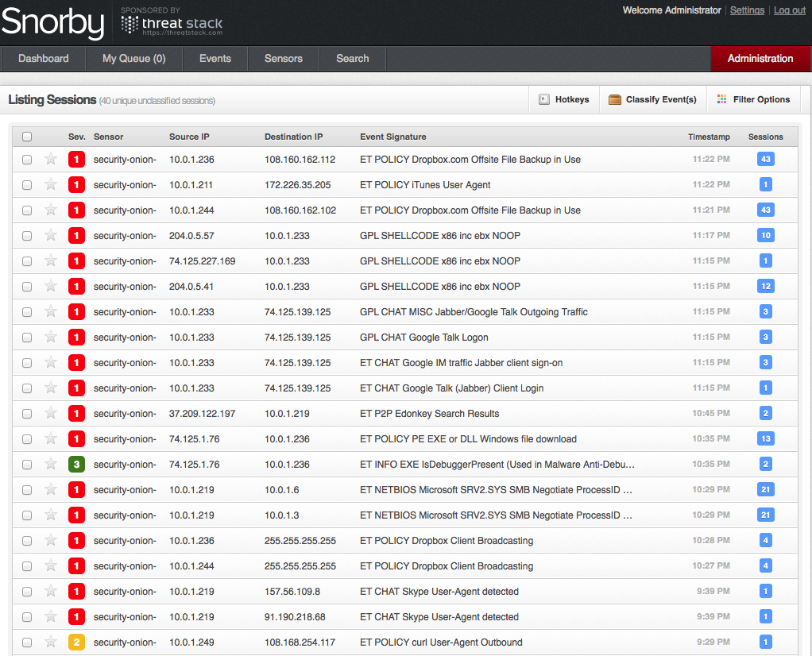Star the iTunes User Agent event
This screenshot has height=656, width=812.
[51, 185]
